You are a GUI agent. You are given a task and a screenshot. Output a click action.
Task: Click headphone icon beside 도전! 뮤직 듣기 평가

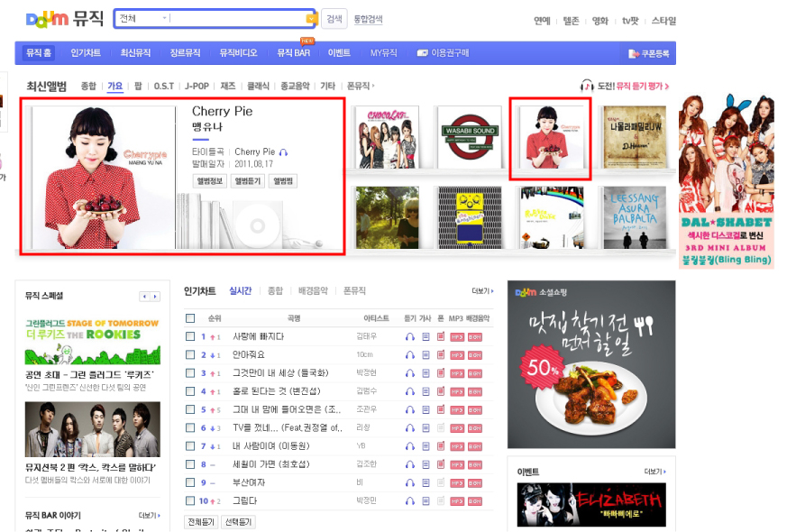(x=586, y=86)
